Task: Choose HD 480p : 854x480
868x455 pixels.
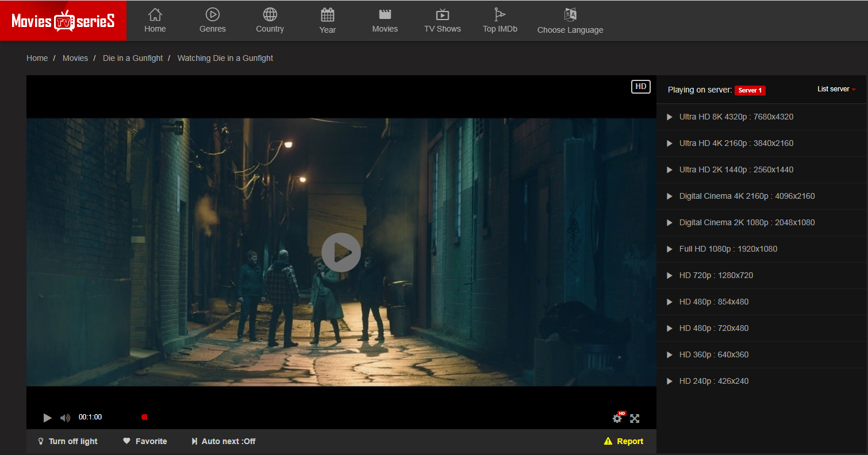Action: click(x=761, y=302)
